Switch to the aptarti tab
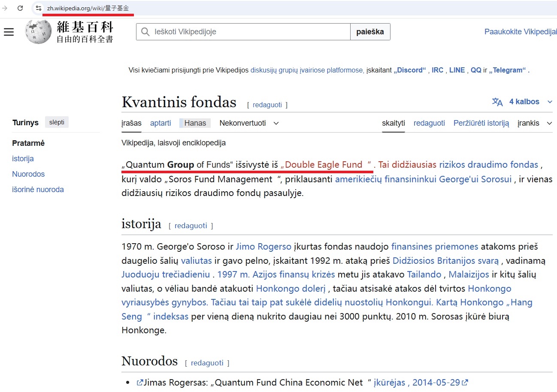The image size is (557, 392). click(160, 123)
